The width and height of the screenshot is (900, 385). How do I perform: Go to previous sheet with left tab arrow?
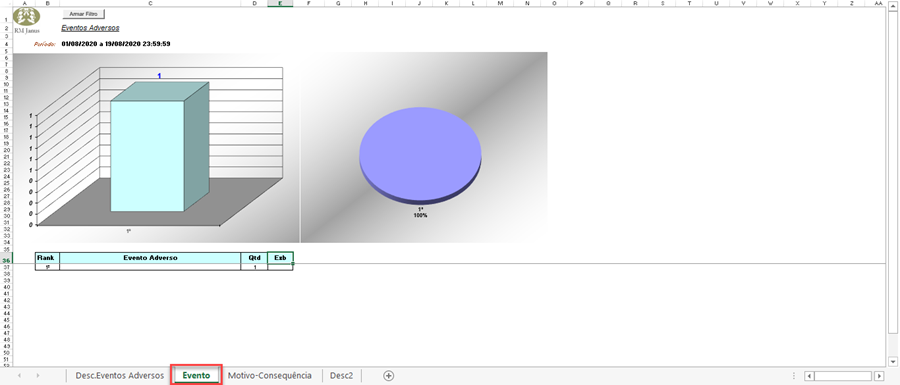[19, 375]
